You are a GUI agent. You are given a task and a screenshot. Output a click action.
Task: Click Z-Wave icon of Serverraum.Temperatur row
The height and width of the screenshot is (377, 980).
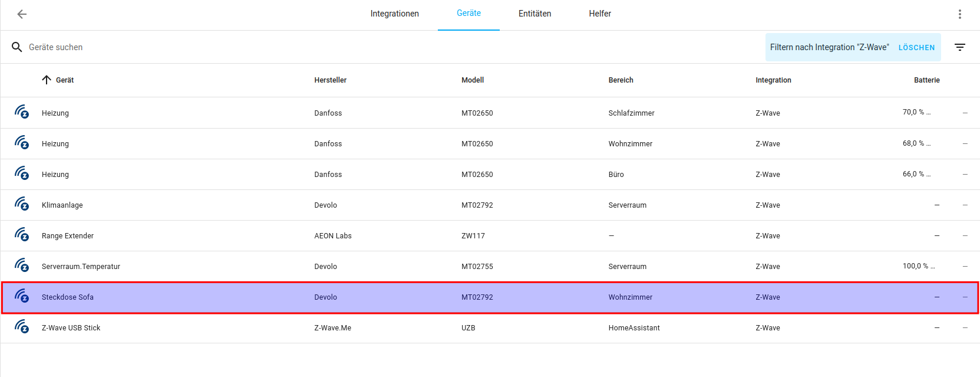pyautogui.click(x=22, y=265)
